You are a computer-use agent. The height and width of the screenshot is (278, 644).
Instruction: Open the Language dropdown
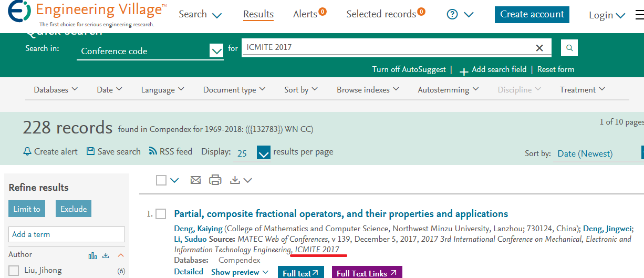tap(162, 90)
